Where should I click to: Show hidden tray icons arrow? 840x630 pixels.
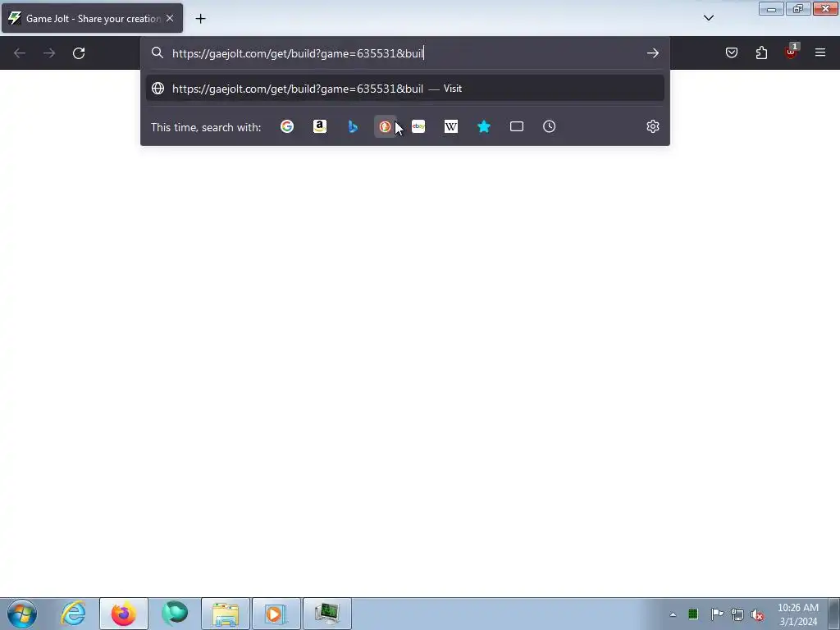coord(673,614)
